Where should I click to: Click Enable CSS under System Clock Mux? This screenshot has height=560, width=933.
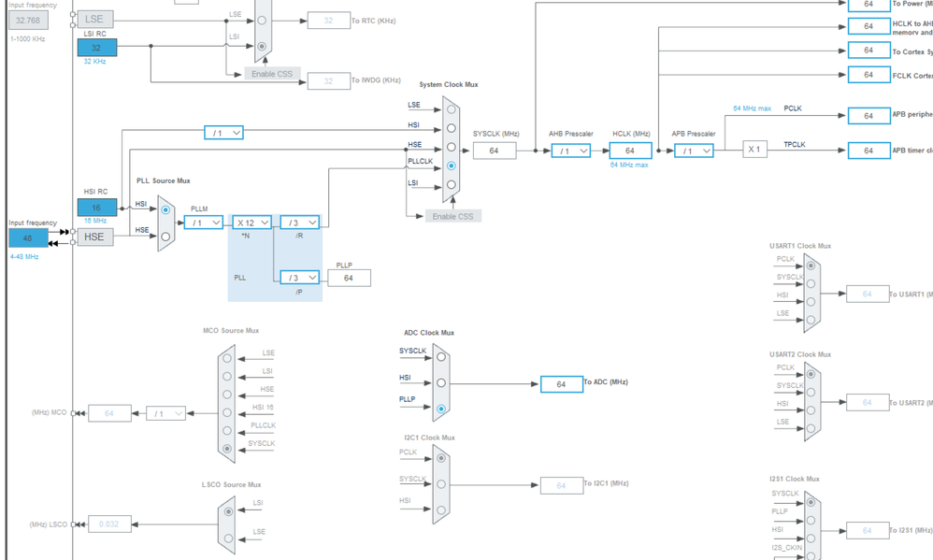[452, 216]
